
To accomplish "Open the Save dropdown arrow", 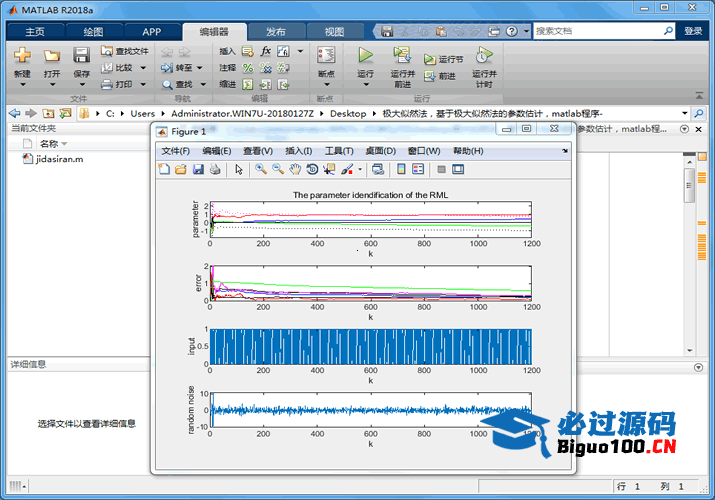I will (82, 85).
